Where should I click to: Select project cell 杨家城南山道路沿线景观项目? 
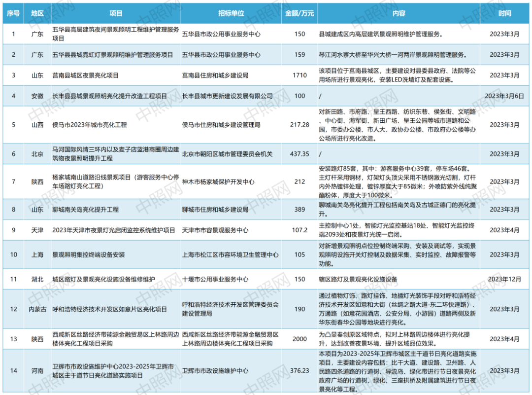(x=116, y=181)
